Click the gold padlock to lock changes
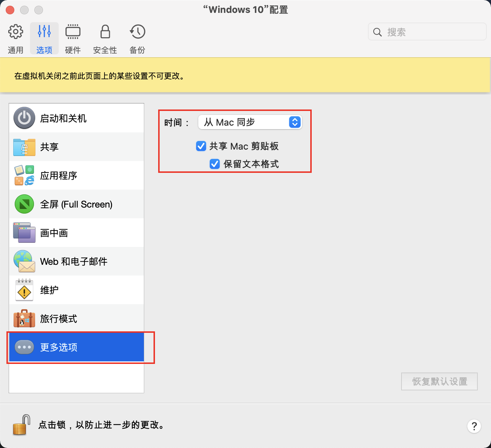This screenshot has height=448, width=491. [x=21, y=425]
